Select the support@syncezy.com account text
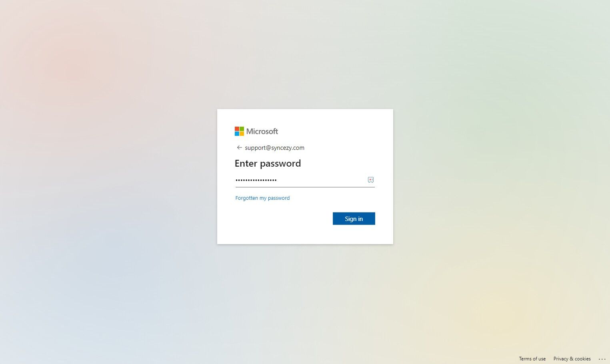The width and height of the screenshot is (610, 364). (274, 148)
